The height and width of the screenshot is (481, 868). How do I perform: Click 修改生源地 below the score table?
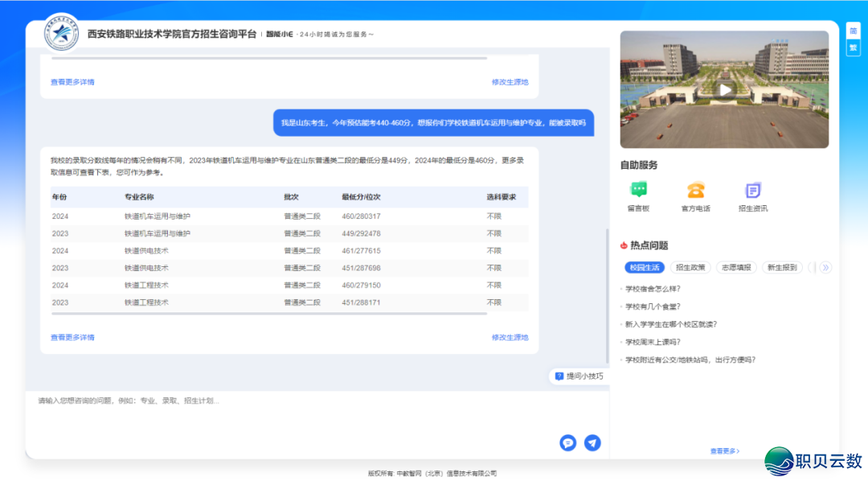(510, 337)
